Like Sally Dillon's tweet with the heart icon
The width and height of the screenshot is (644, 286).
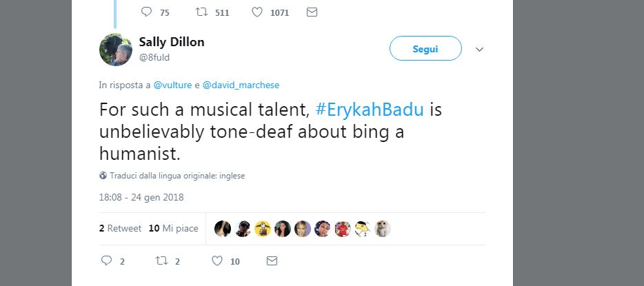pos(217,261)
